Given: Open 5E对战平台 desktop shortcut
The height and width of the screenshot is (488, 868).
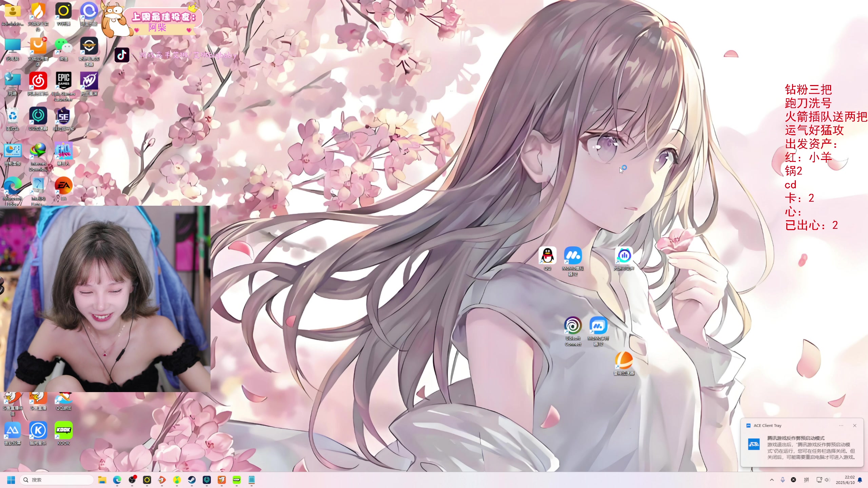Looking at the screenshot, I should pos(63,119).
